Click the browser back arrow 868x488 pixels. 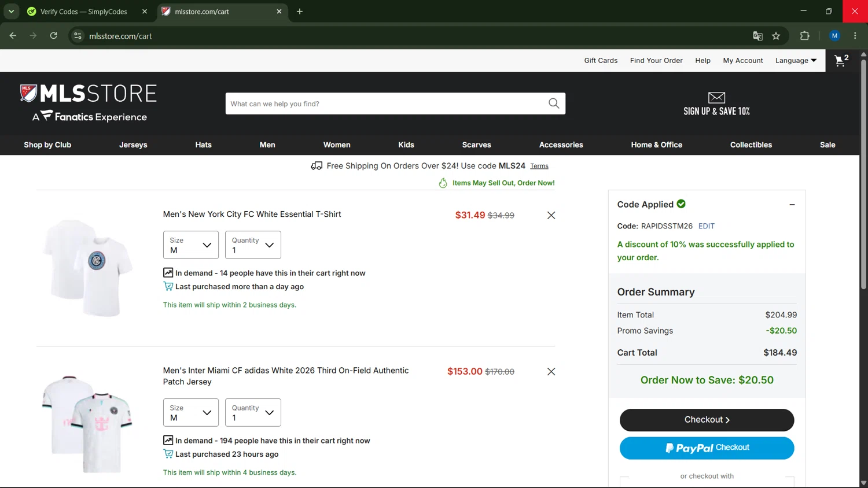[13, 36]
